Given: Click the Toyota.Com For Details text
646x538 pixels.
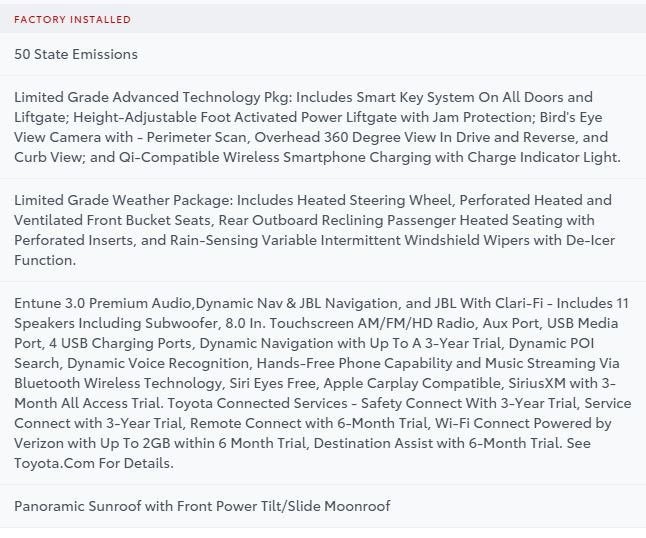Looking at the screenshot, I should pyautogui.click(x=94, y=463).
